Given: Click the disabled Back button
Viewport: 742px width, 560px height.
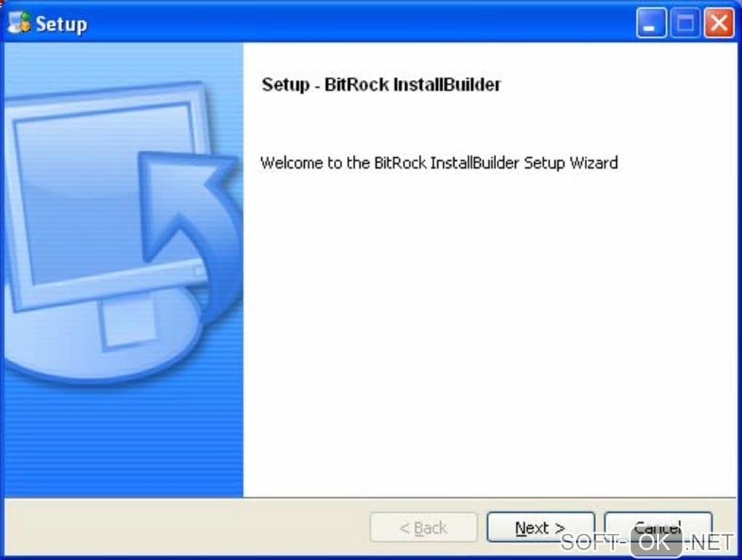Looking at the screenshot, I should (423, 527).
